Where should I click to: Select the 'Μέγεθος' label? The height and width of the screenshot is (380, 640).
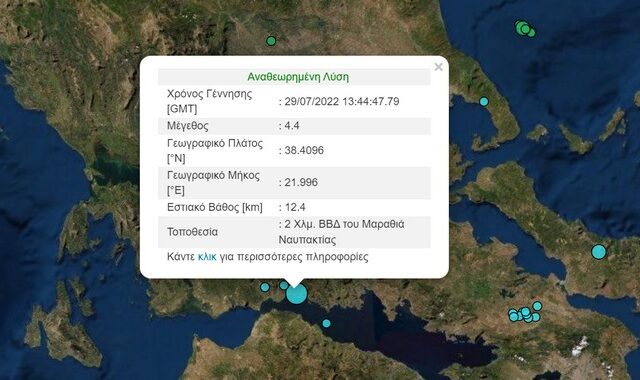click(x=188, y=126)
